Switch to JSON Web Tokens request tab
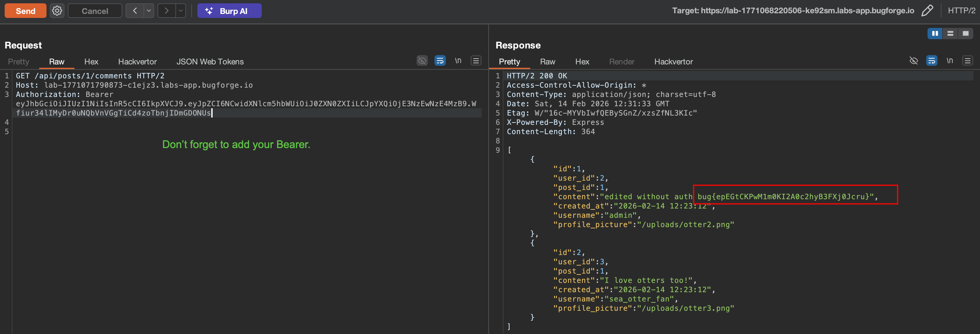 (x=210, y=62)
